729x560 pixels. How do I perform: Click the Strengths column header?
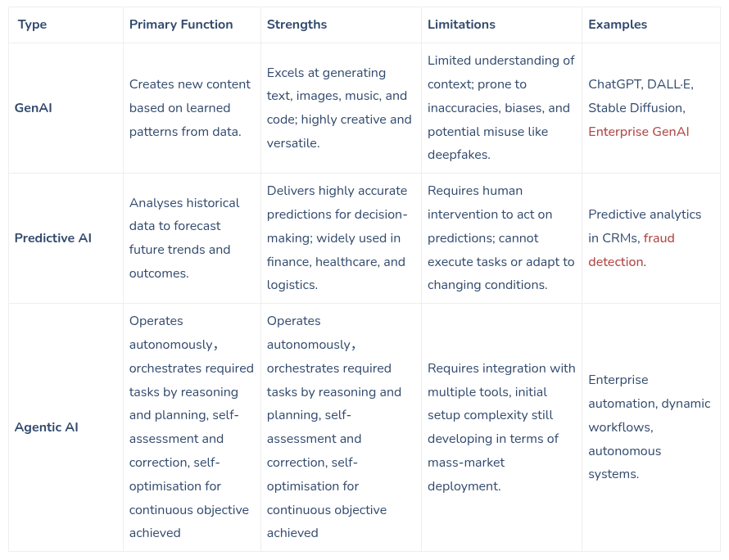click(297, 25)
